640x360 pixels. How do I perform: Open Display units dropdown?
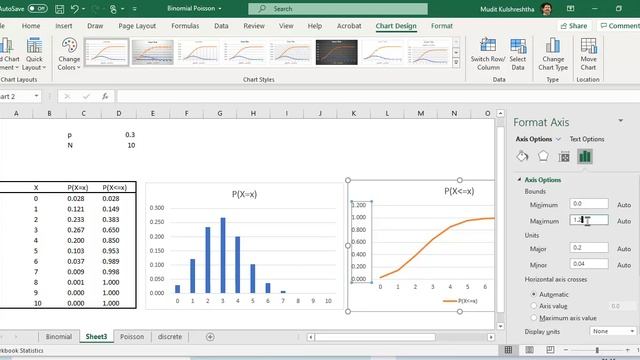tap(612, 331)
